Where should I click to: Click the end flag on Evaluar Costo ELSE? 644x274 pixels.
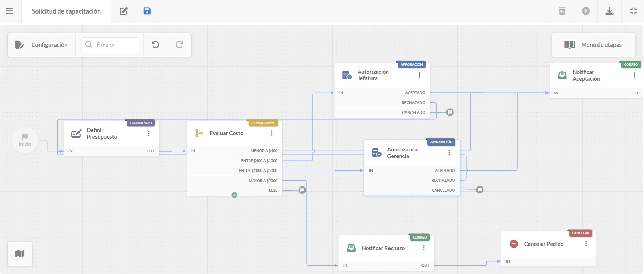point(302,190)
